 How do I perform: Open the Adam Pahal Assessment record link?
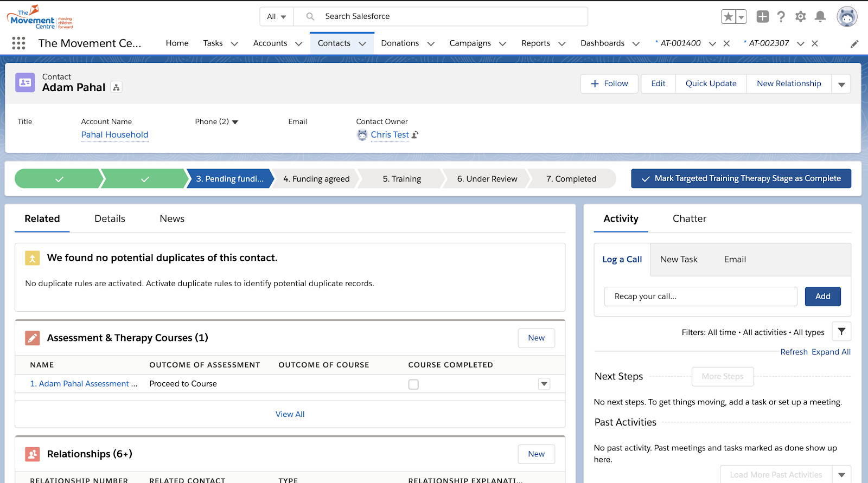(x=84, y=384)
